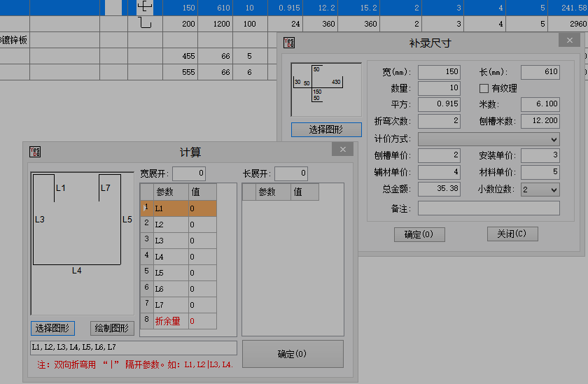The height and width of the screenshot is (384, 588).
Task: Click 选择图形 button in 计算 dialog
Action: click(x=52, y=328)
